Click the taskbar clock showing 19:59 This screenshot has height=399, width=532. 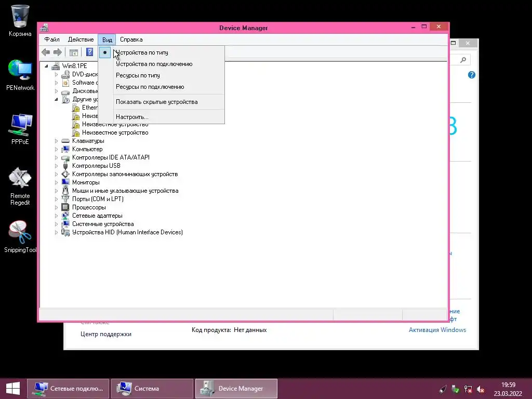point(508,389)
